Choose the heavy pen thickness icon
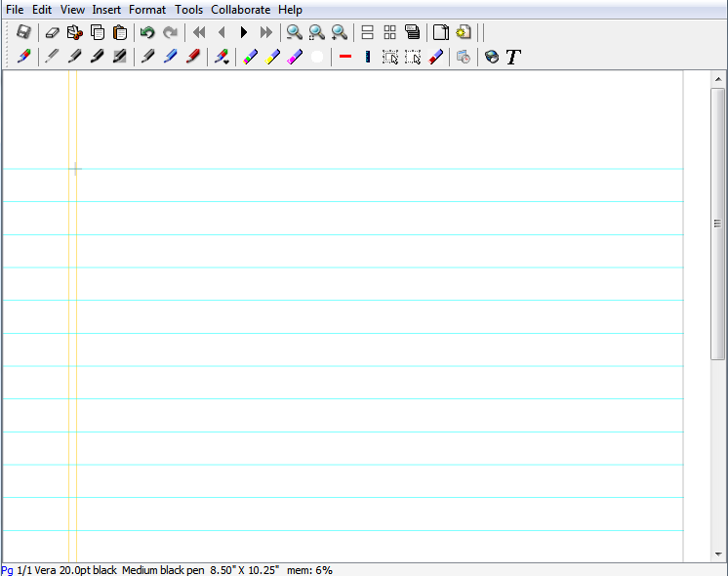The height and width of the screenshot is (576, 728). pos(97,57)
